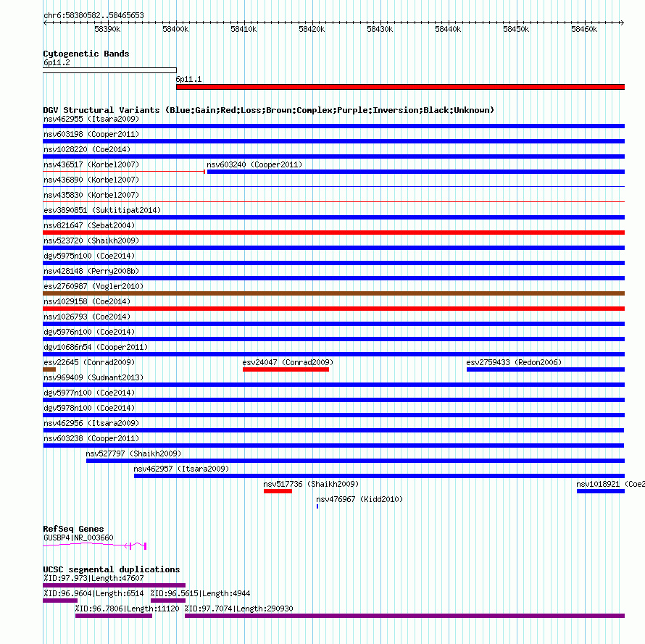
Task: Open variant nsv527797 (Shaikh2009)
Action: (x=133, y=453)
